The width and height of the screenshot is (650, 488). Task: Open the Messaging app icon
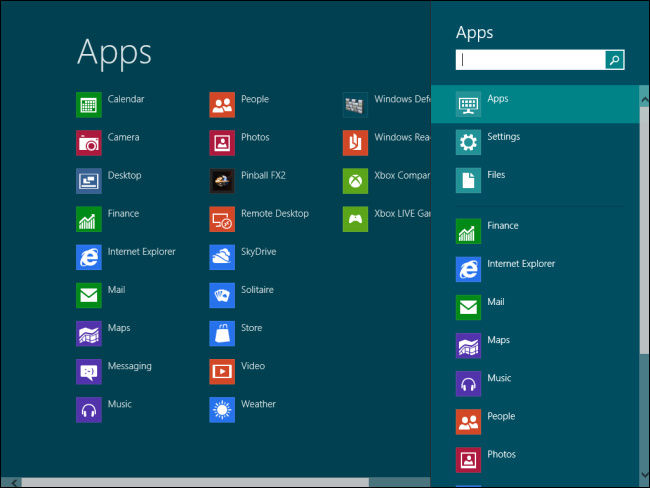pyautogui.click(x=89, y=372)
